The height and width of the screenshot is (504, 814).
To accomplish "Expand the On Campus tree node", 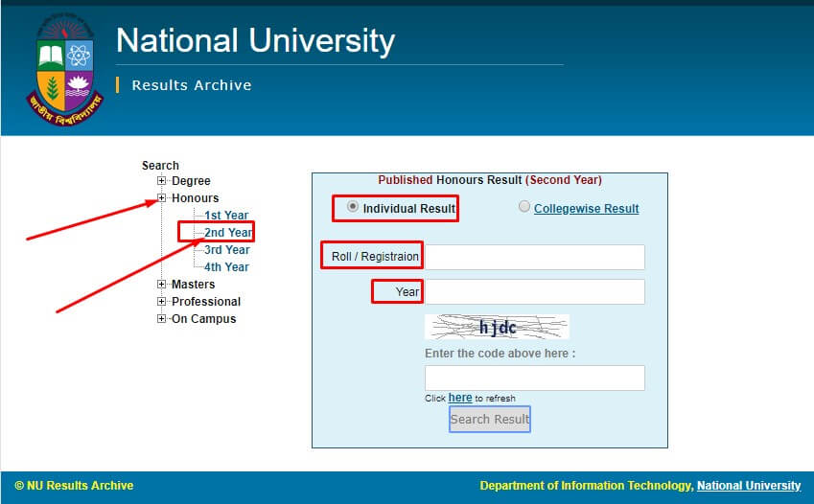I will pos(162,318).
